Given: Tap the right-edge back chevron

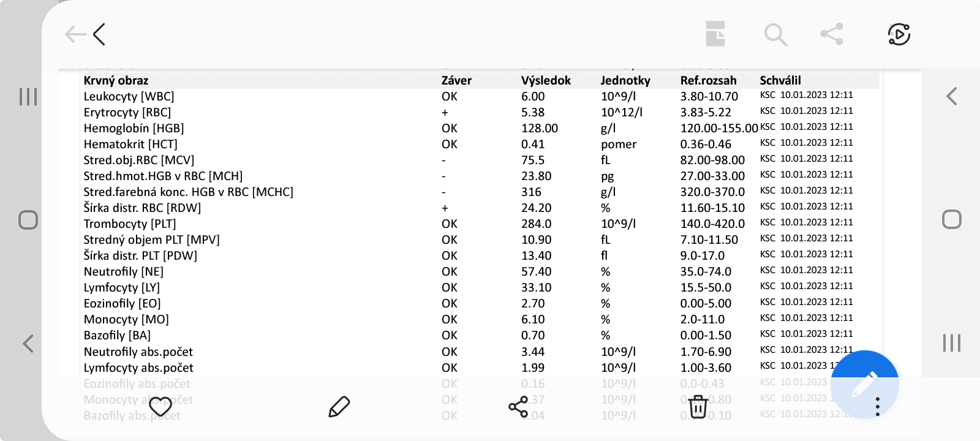Looking at the screenshot, I should click(x=951, y=96).
